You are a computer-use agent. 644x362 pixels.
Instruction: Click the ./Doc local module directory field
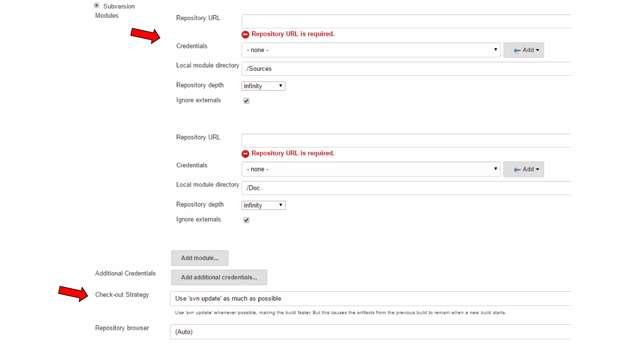click(406, 188)
